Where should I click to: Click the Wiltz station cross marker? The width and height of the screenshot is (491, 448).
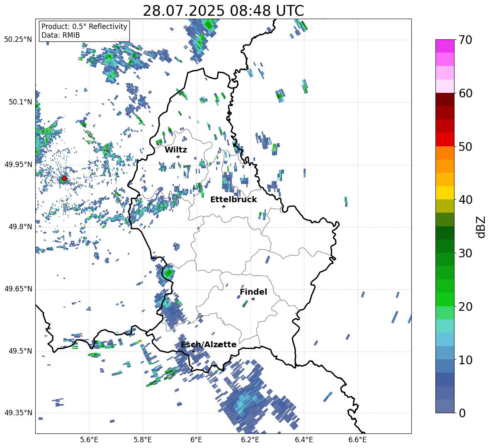click(178, 157)
